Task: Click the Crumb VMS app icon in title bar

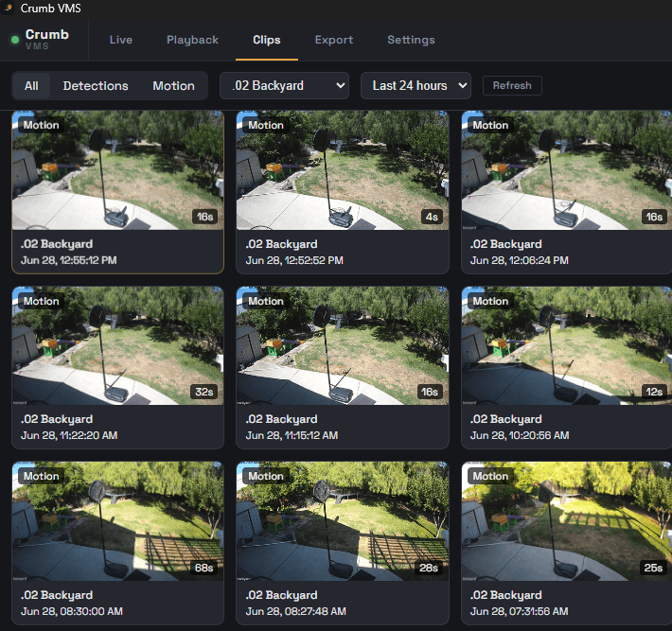Action: [x=9, y=8]
